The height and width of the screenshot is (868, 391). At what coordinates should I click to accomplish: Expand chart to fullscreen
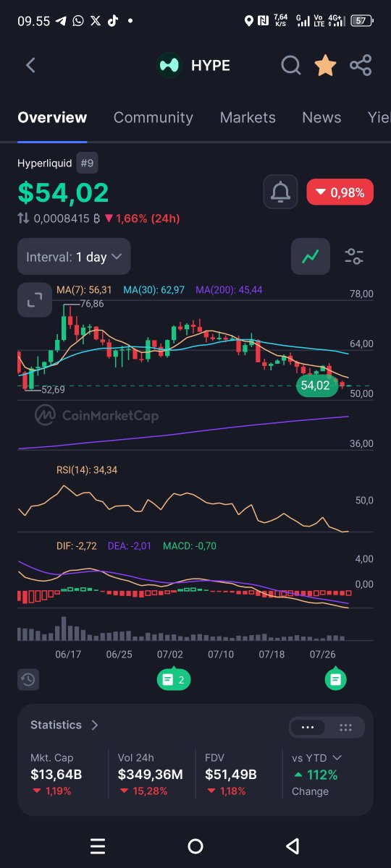(34, 300)
